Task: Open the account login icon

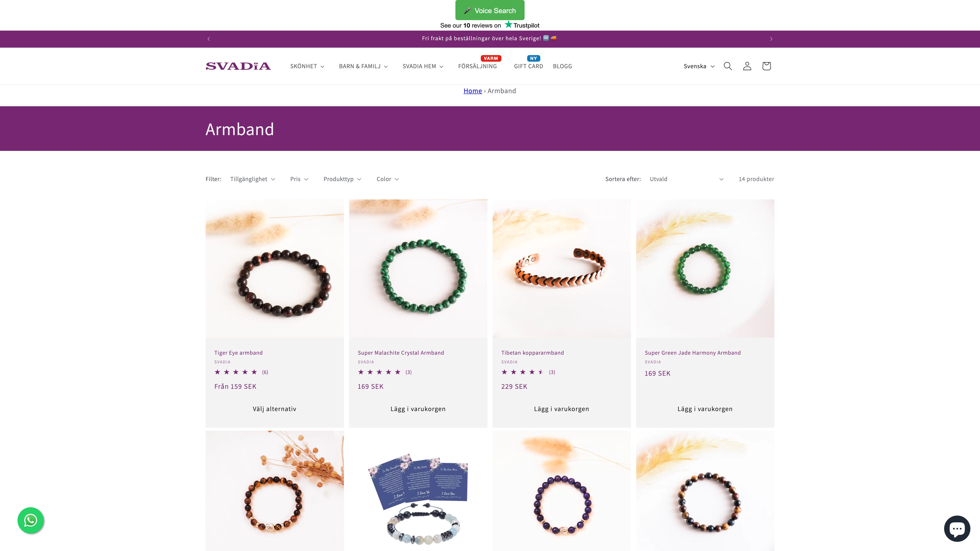Action: [x=747, y=66]
